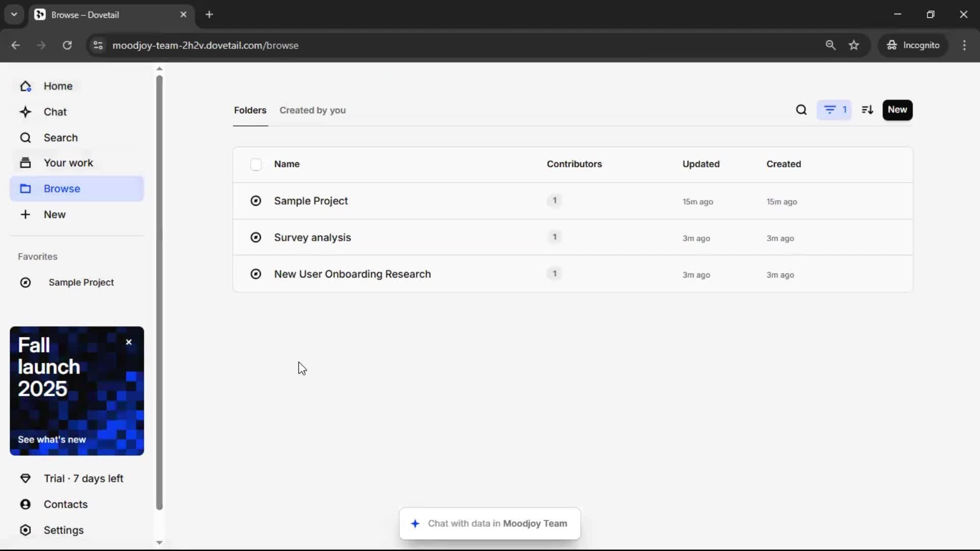The image size is (980, 551).
Task: Open the sort order icon
Action: click(867, 110)
